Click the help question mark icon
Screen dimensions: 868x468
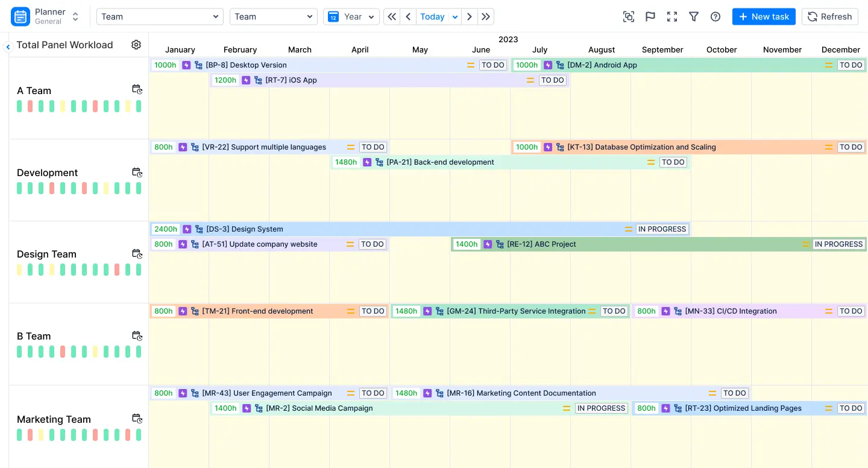(x=715, y=16)
